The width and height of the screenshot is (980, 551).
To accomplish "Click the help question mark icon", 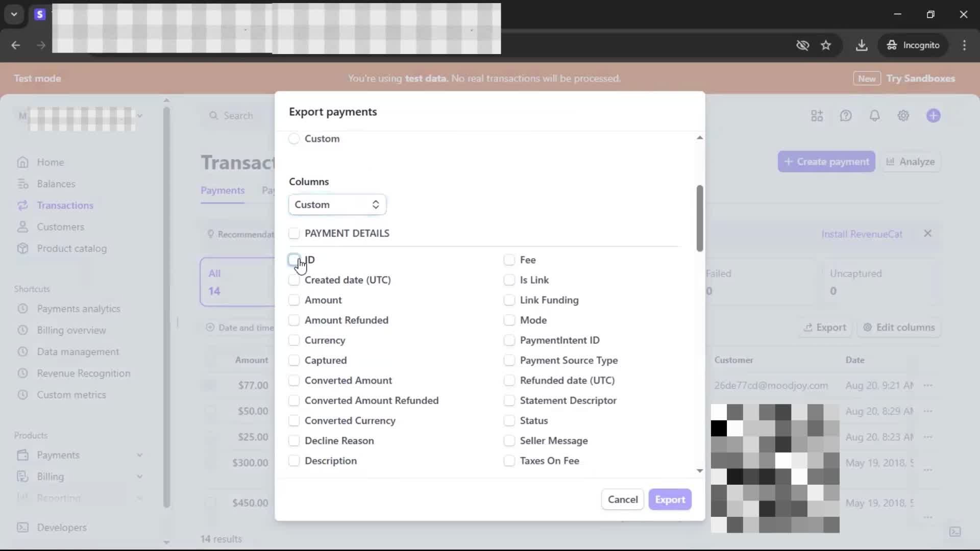I will (846, 116).
